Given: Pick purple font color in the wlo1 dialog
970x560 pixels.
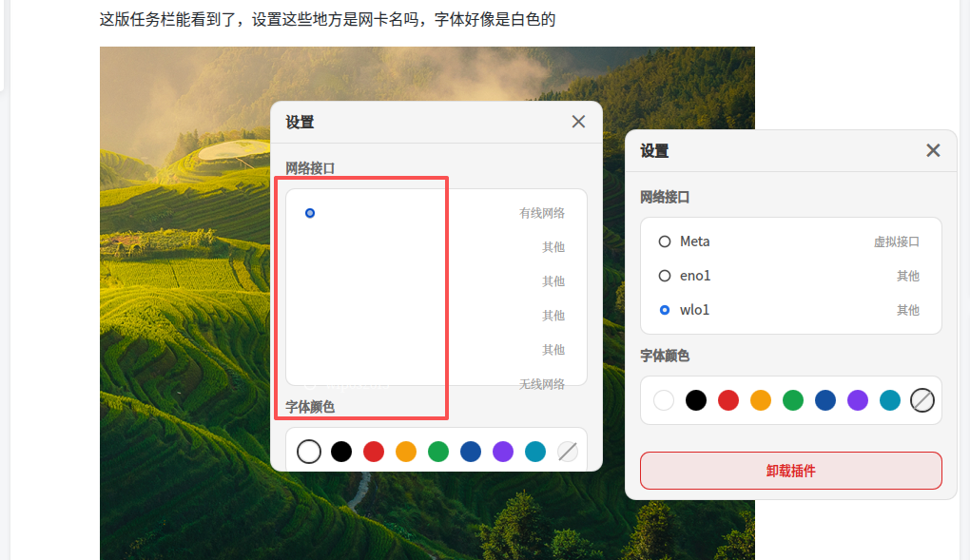Looking at the screenshot, I should click(x=858, y=400).
